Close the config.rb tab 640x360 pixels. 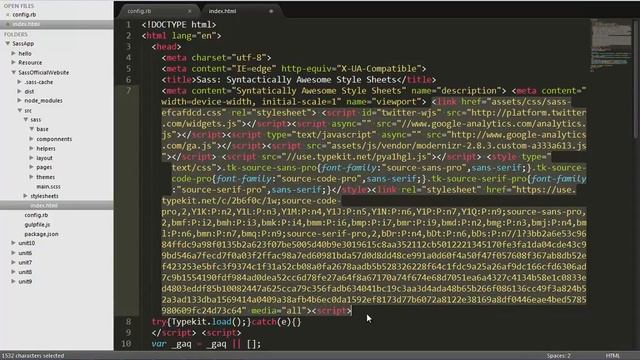point(189,11)
